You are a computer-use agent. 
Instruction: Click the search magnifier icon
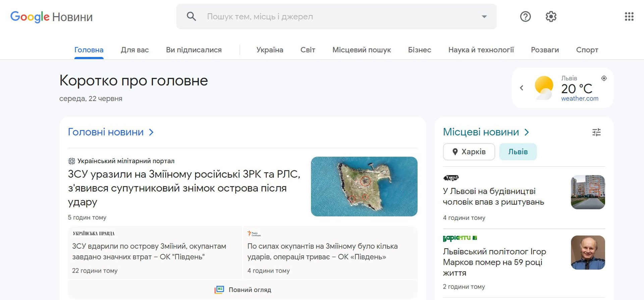191,16
